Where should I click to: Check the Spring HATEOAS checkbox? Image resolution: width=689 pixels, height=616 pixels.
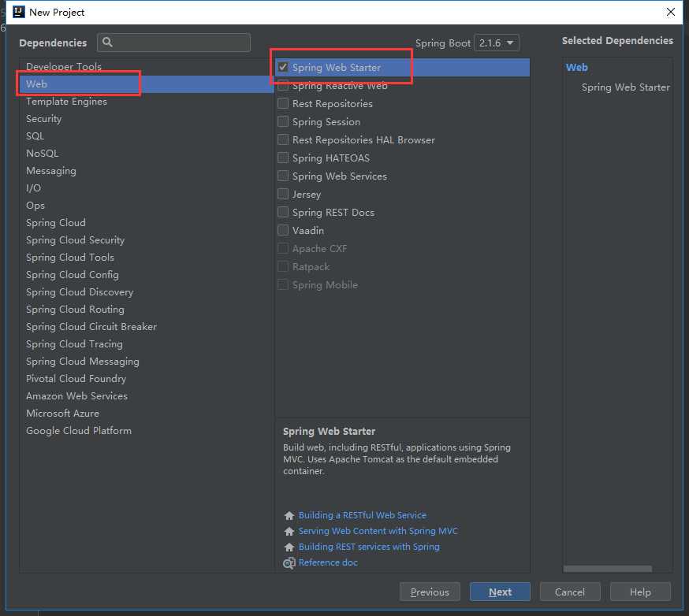tap(283, 158)
